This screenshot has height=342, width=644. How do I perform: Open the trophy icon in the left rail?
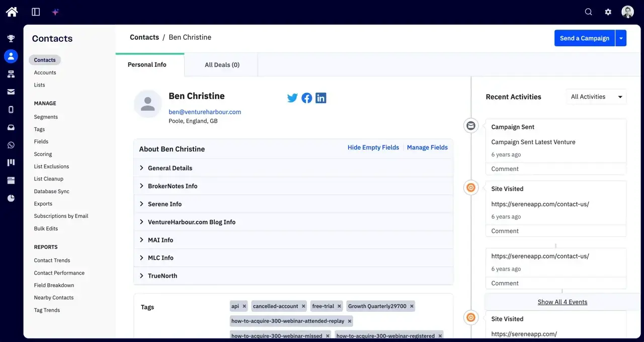[x=11, y=39]
